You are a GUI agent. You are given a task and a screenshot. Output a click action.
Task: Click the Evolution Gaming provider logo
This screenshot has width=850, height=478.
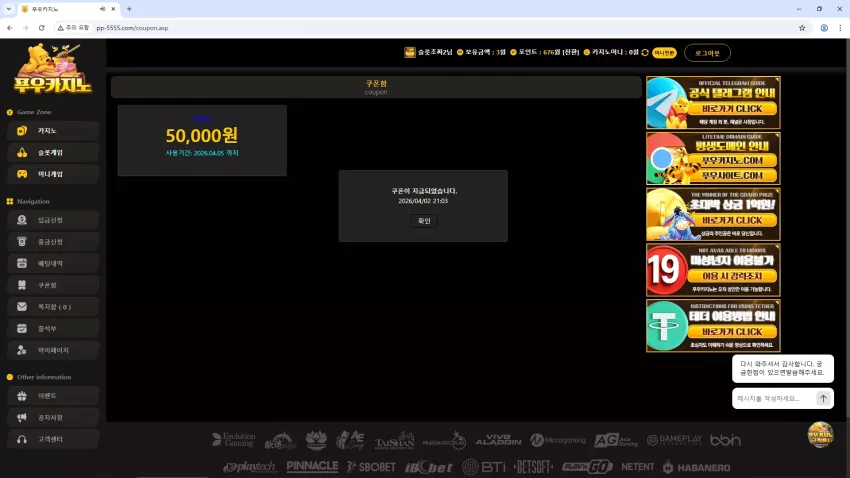(x=234, y=440)
